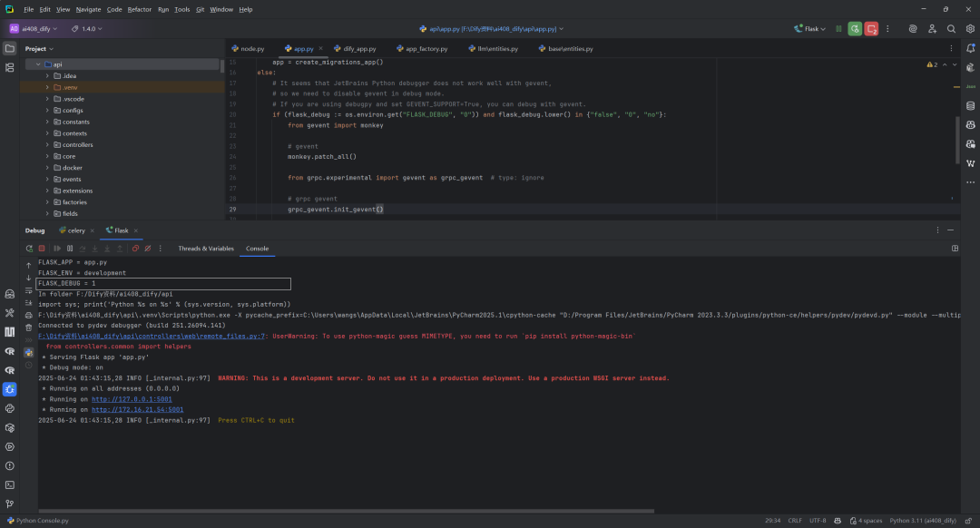The image size is (980, 528).
Task: Clear the console with the trash icon
Action: [x=29, y=328]
